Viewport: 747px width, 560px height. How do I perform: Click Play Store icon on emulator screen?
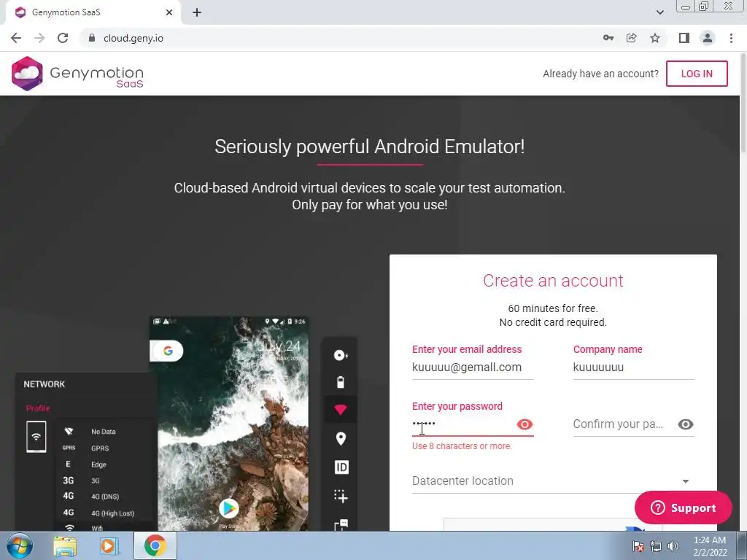coord(228,508)
